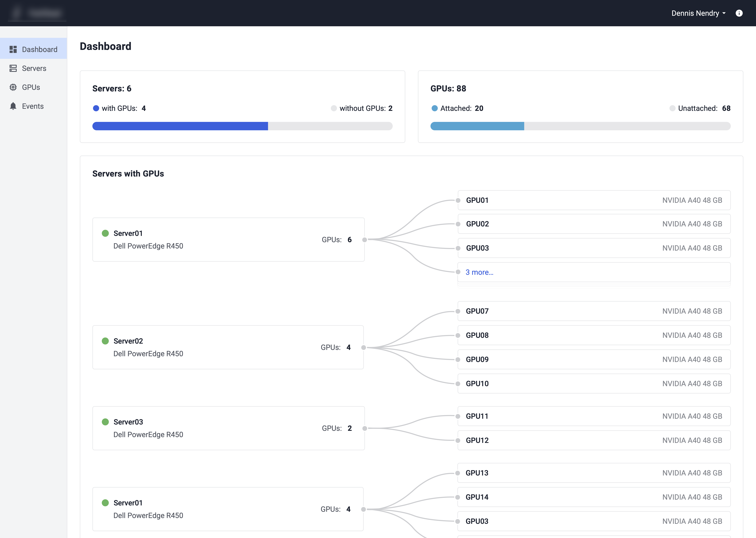756x538 pixels.
Task: Click the info icon in top bar
Action: pyautogui.click(x=739, y=13)
